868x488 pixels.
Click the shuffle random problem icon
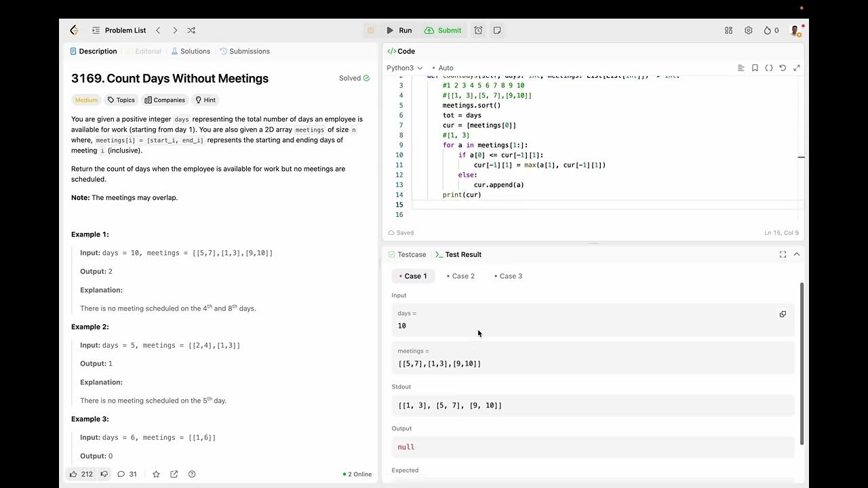click(191, 30)
